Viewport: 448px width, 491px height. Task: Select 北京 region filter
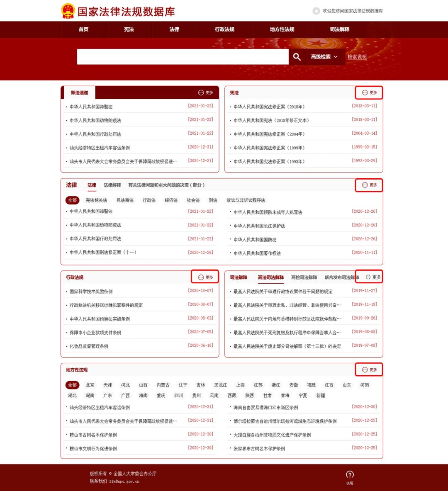point(90,385)
